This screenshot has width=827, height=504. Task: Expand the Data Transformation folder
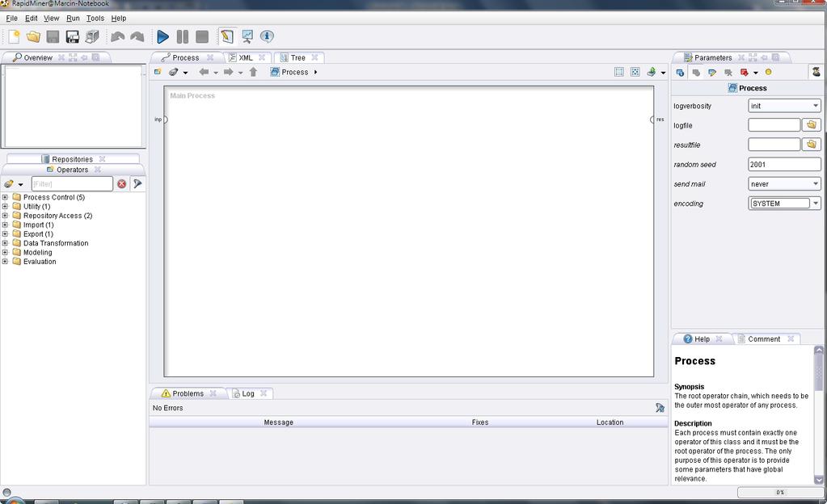5,243
